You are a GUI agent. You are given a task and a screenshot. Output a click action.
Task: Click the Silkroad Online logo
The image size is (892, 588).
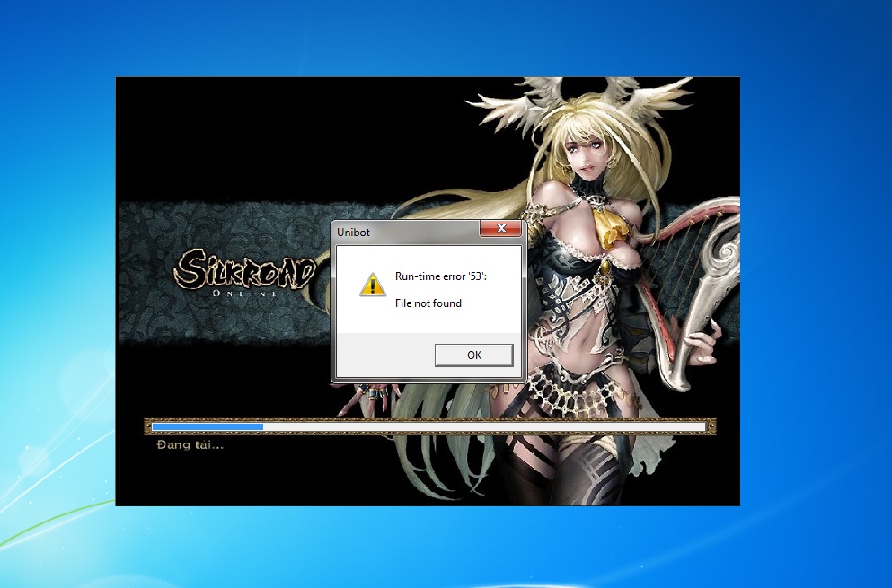(244, 272)
